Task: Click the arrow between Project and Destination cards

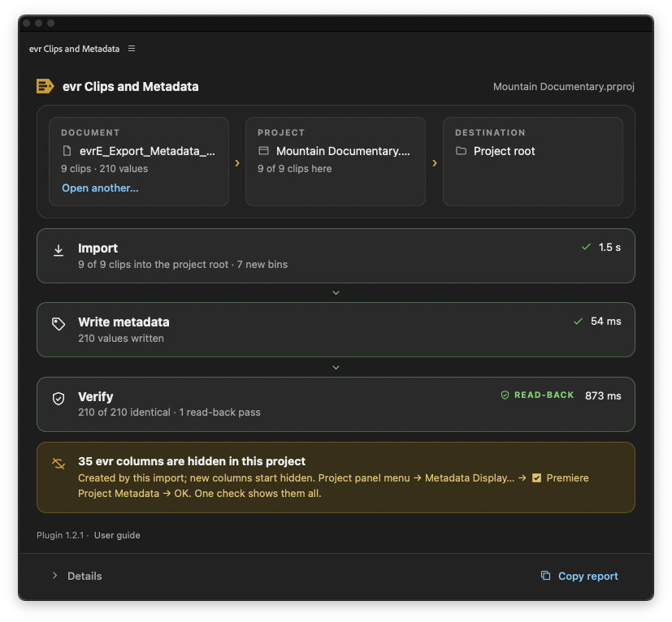Action: [435, 162]
